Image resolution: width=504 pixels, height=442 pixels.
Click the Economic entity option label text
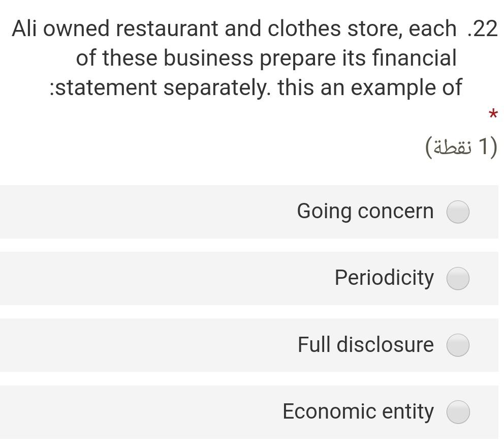(358, 412)
